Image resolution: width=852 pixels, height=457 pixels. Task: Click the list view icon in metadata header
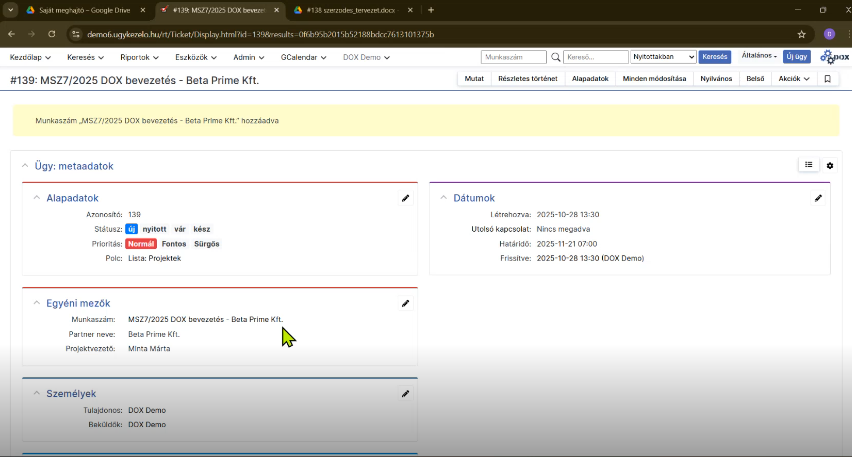click(x=808, y=165)
